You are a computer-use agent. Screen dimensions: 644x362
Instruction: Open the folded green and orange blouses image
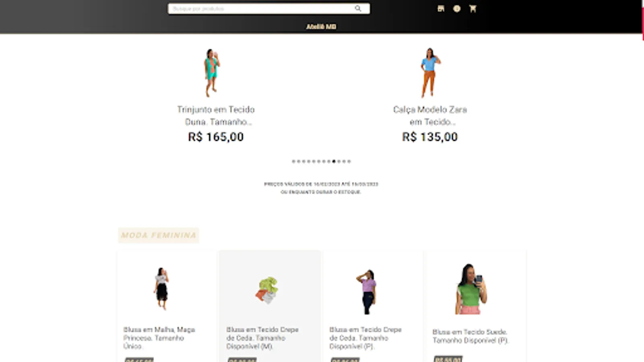click(267, 290)
